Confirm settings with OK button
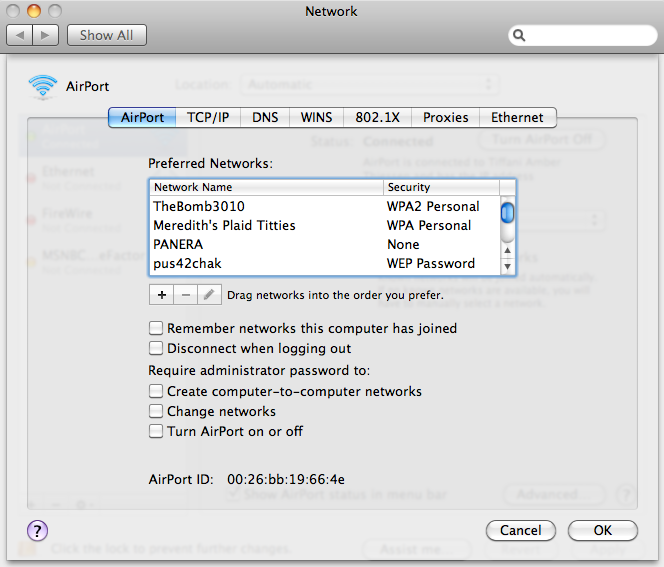Screen dimensions: 664x567 [x=603, y=531]
